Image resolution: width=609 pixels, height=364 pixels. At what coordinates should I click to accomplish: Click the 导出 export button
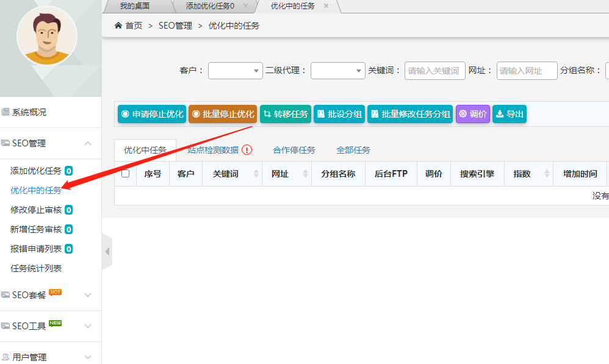click(x=509, y=114)
